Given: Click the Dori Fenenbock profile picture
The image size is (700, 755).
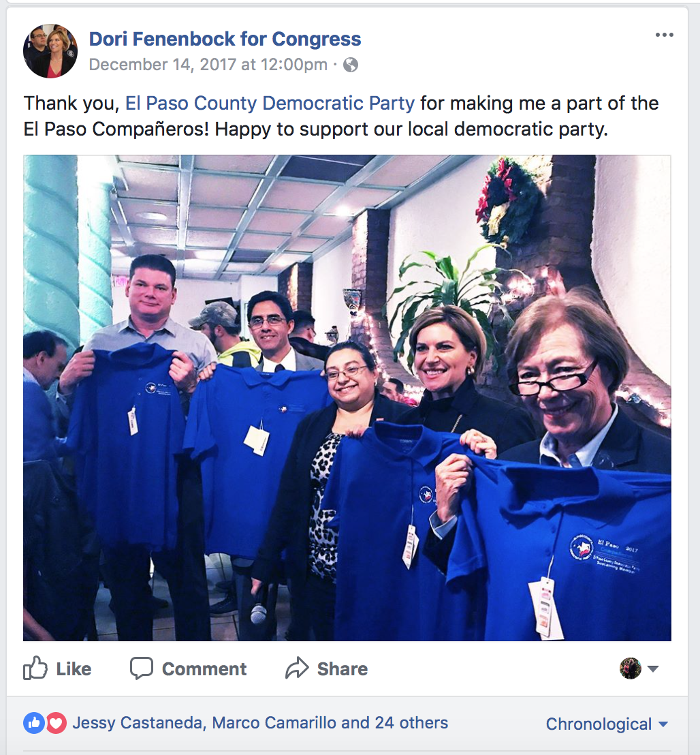Looking at the screenshot, I should [x=50, y=51].
